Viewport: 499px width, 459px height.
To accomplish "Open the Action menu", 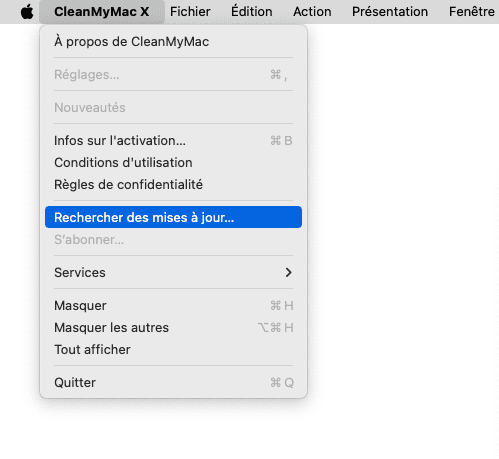I will pos(312,12).
